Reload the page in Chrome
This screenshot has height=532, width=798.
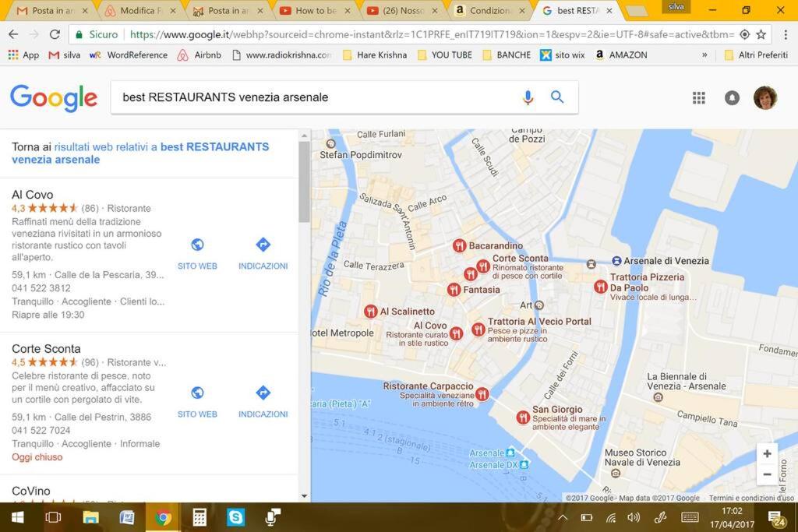(x=55, y=34)
